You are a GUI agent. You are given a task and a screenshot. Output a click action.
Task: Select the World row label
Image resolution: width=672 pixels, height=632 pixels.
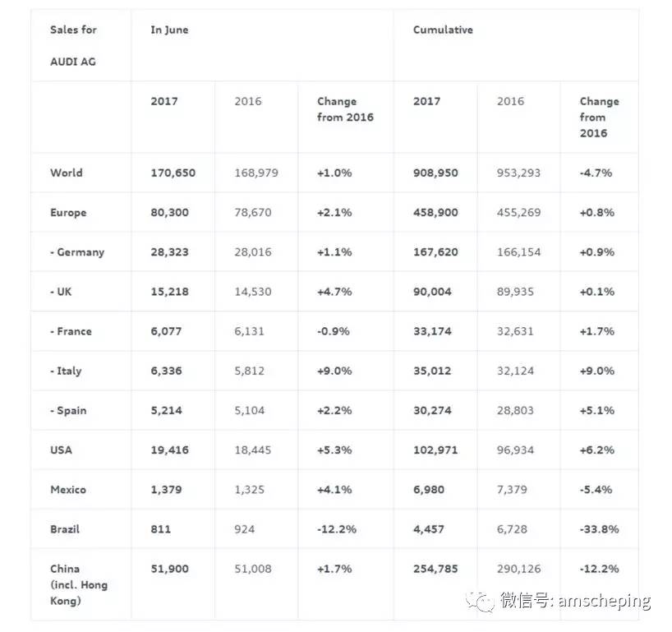coord(67,173)
